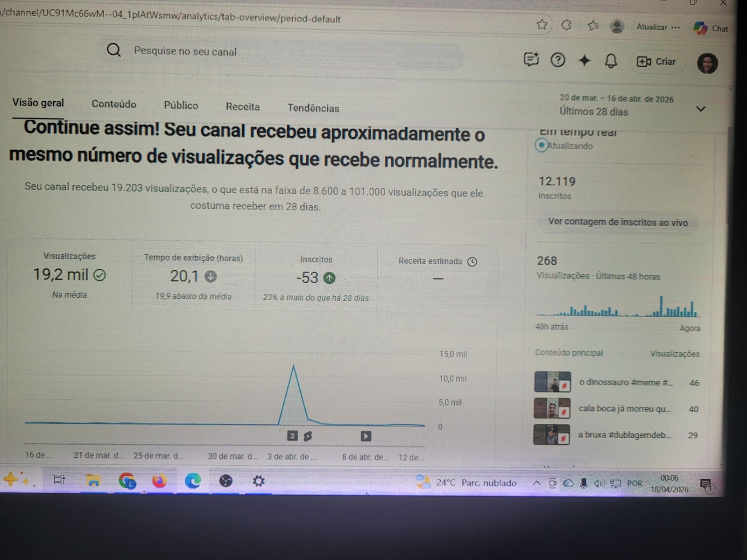
Task: Click the browser address bar URL
Action: point(171,16)
